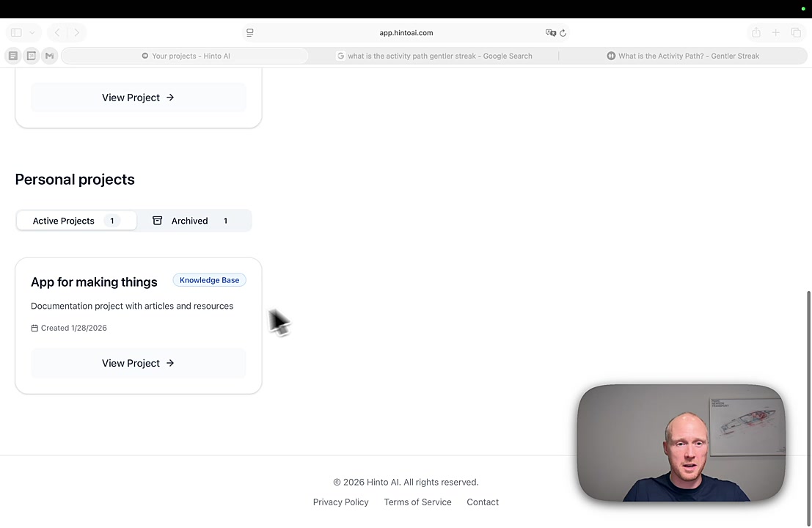Open a new tab with plus button

click(x=775, y=32)
